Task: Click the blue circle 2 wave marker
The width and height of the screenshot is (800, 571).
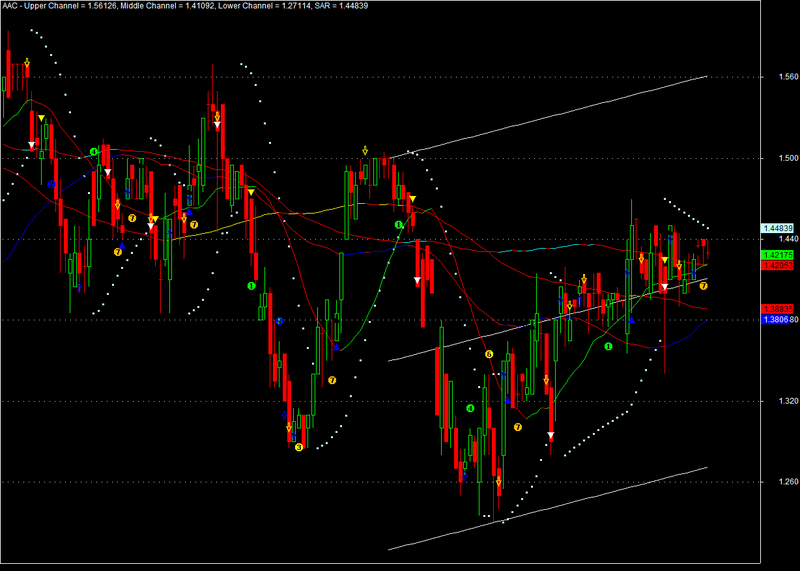Action: [x=52, y=184]
